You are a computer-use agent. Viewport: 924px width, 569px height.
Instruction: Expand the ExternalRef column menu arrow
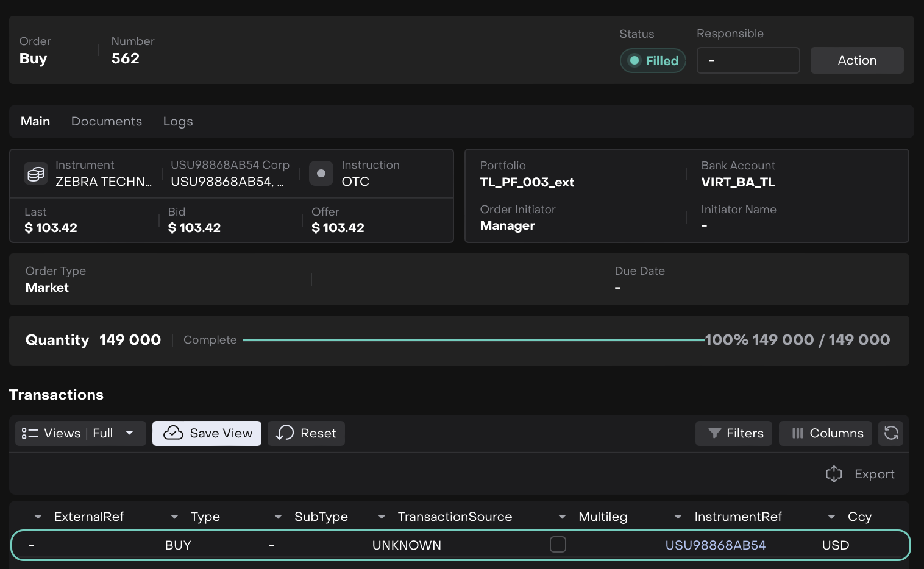point(38,517)
